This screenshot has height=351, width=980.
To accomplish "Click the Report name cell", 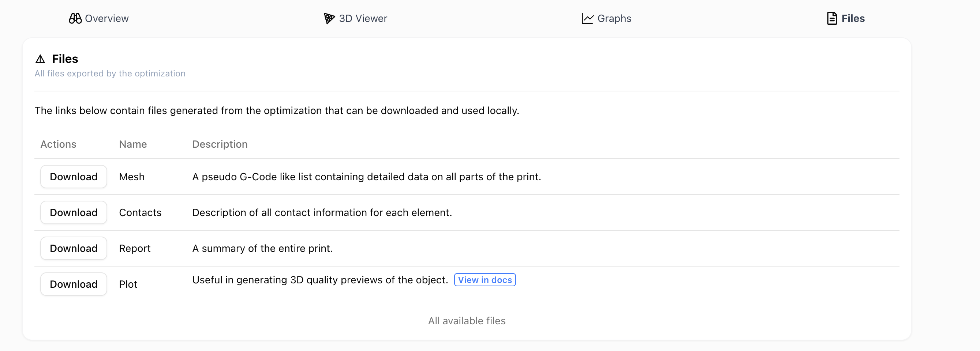I will [135, 248].
